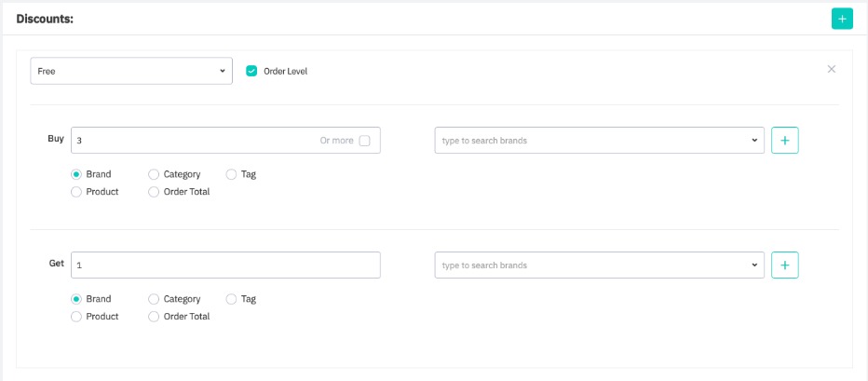The height and width of the screenshot is (381, 868).
Task: Choose Product radio in the Get section
Action: (x=76, y=317)
